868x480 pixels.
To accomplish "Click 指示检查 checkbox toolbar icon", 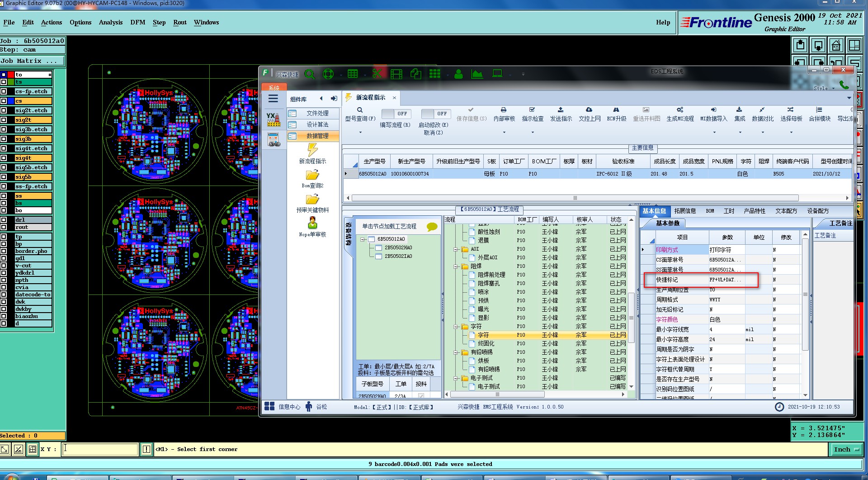I will point(532,110).
